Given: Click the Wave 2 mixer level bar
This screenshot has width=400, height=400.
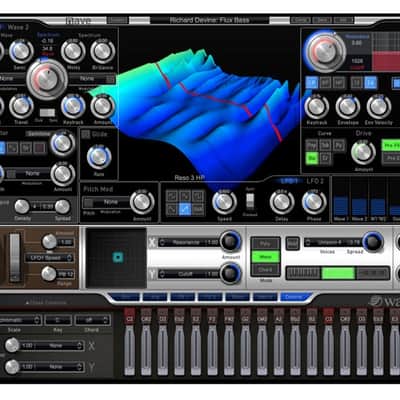Looking at the screenshot, I should coord(359,206).
